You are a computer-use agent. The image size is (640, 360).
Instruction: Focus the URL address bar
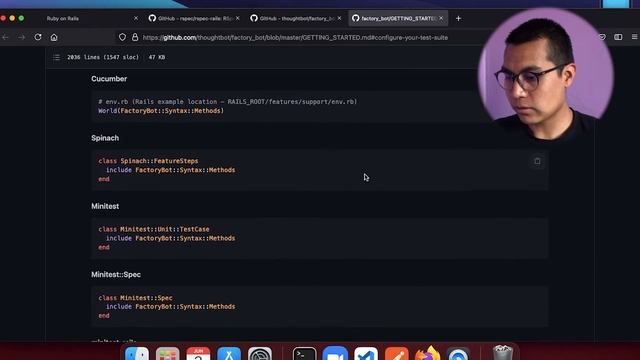tap(295, 38)
